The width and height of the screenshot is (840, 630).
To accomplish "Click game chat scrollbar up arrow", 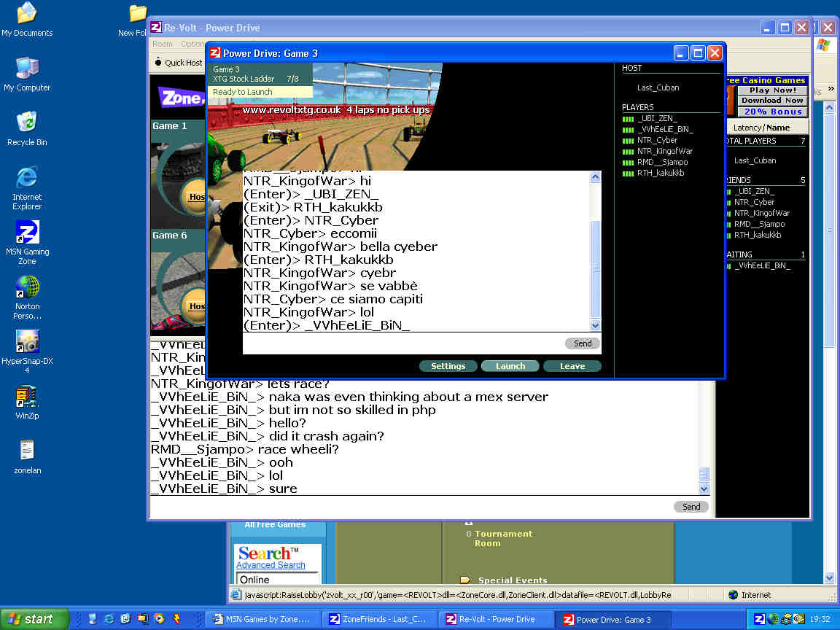I will [x=595, y=177].
